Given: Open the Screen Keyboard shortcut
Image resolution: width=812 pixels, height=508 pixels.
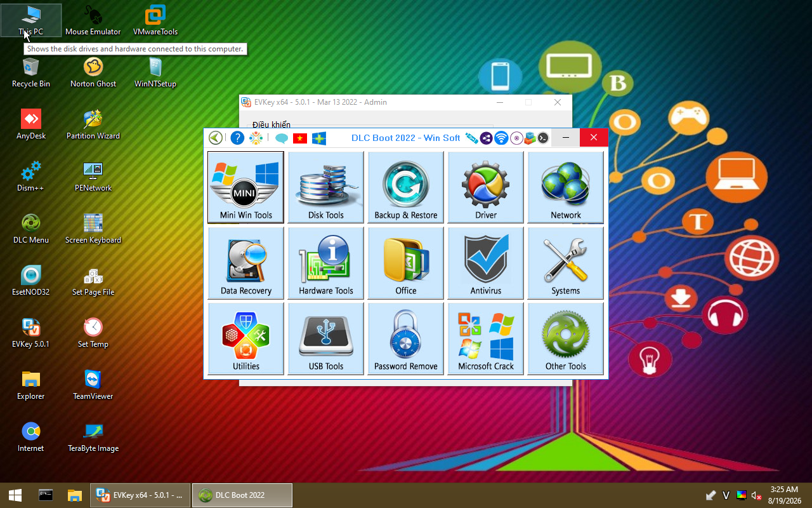Looking at the screenshot, I should coord(93,228).
